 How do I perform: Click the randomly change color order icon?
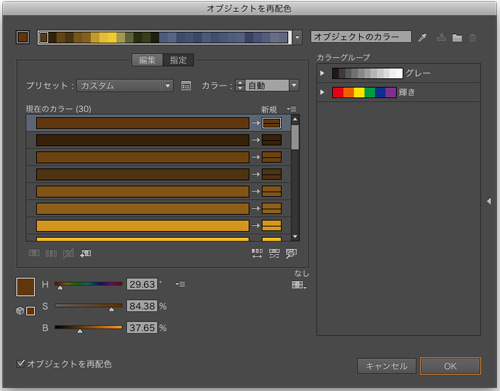pyautogui.click(x=257, y=254)
